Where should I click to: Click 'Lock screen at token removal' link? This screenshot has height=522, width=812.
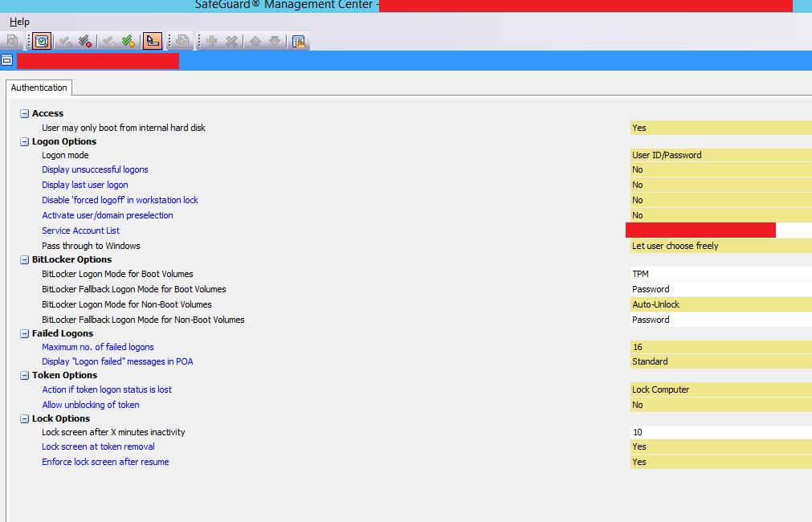[x=99, y=447]
